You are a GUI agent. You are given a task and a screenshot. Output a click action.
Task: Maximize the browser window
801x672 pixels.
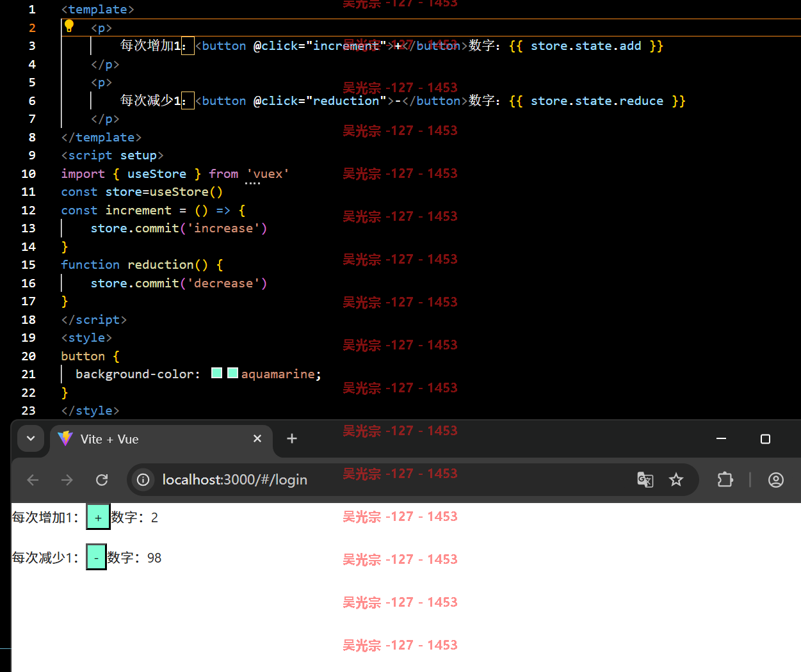click(x=765, y=438)
